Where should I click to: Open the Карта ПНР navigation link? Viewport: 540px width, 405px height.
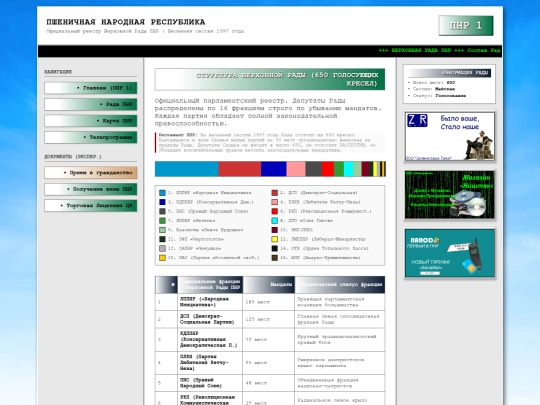coord(91,121)
